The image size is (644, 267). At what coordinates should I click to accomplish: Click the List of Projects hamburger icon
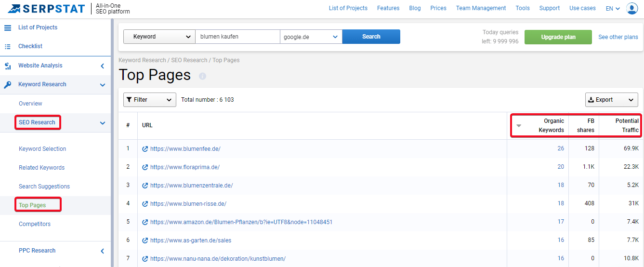[x=8, y=27]
